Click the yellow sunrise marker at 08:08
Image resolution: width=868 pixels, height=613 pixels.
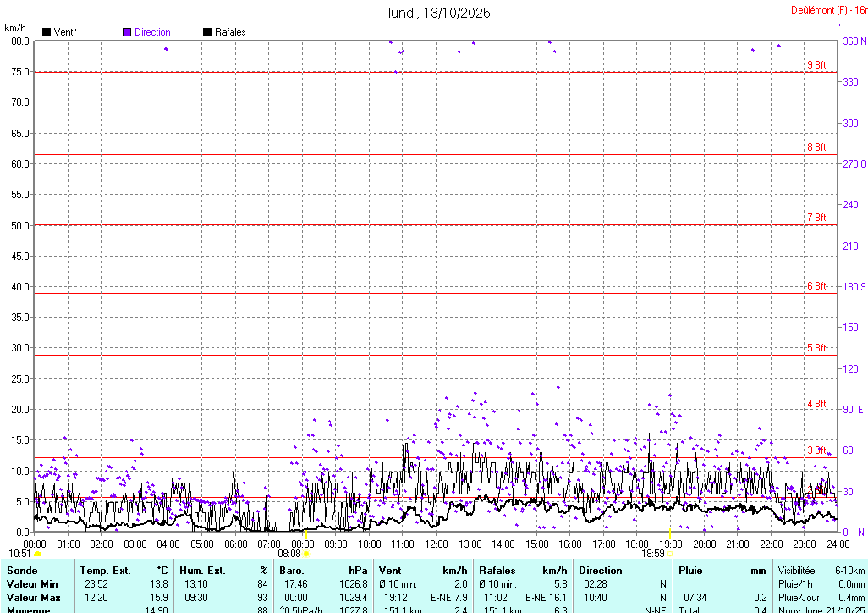pos(307,554)
